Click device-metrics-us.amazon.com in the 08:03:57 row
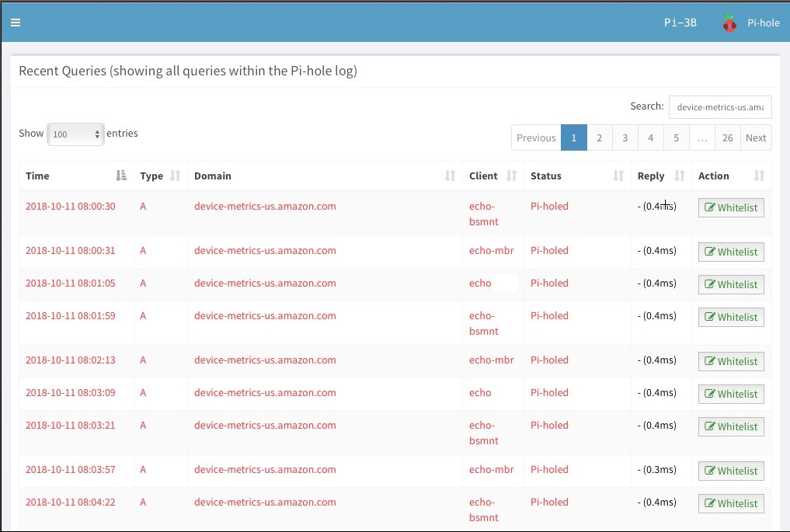This screenshot has height=532, width=790. coord(265,470)
